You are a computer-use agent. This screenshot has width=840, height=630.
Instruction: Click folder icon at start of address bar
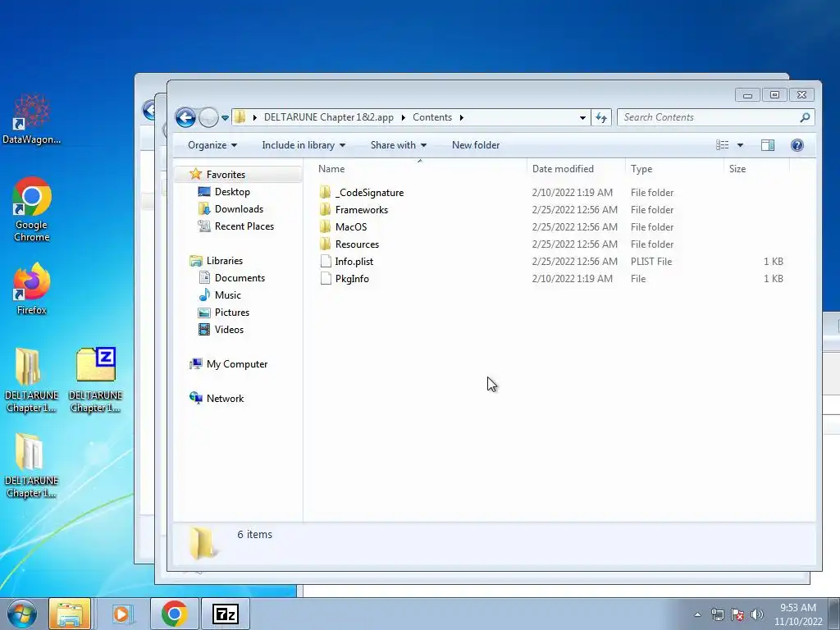[x=240, y=117]
